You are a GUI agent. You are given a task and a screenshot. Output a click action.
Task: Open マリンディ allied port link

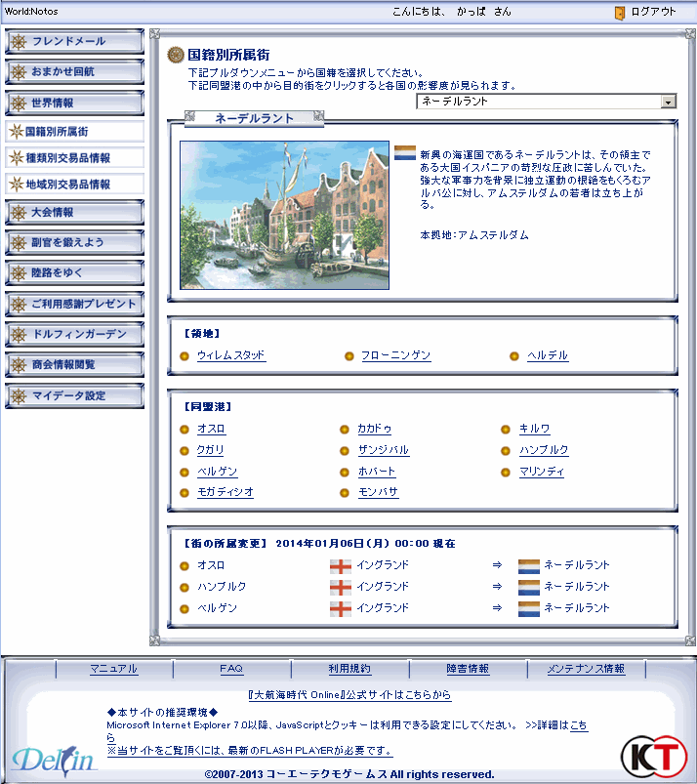(x=542, y=472)
